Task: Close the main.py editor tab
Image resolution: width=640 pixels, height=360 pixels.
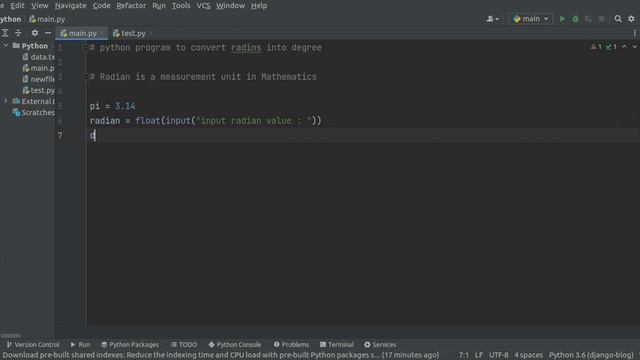Action: pos(102,33)
